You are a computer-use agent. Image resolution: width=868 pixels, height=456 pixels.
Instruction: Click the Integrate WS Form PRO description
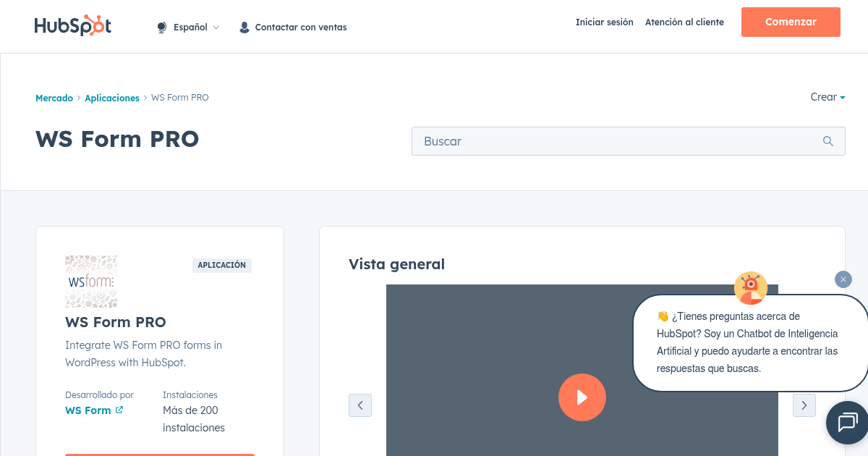(144, 354)
